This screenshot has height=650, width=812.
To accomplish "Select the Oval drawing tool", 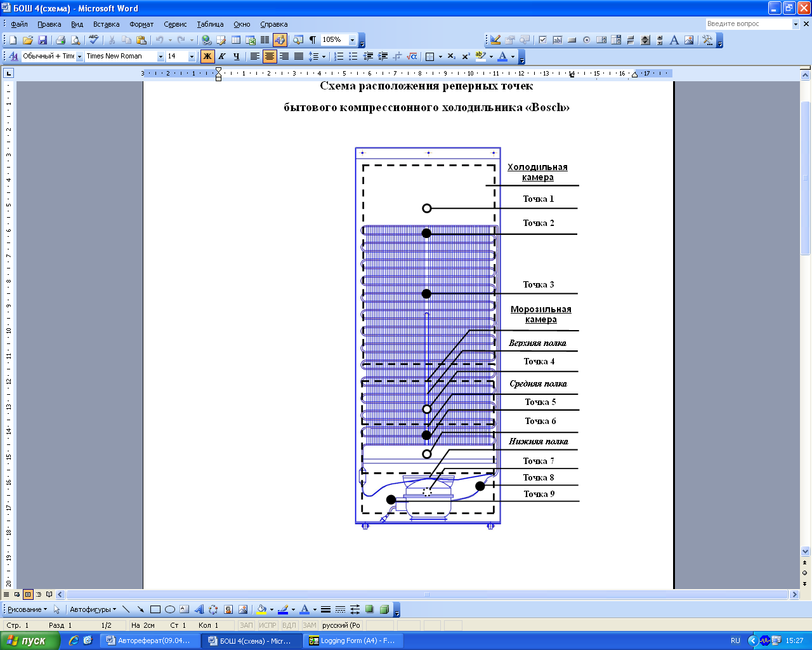I will click(170, 609).
